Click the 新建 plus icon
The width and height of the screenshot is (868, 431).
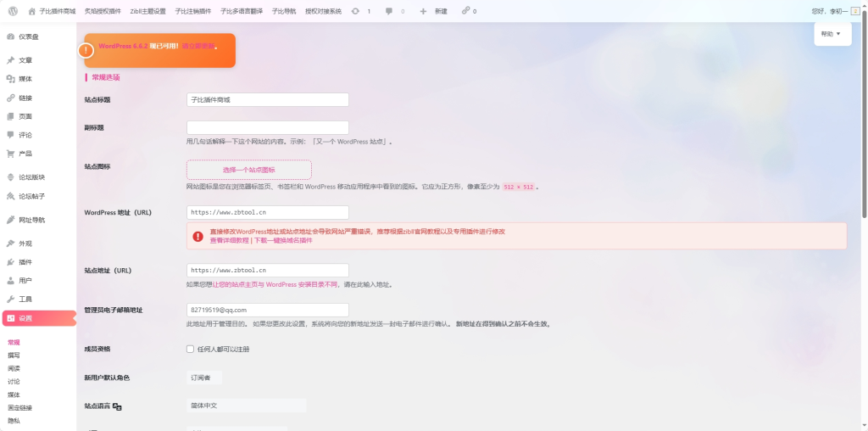423,11
